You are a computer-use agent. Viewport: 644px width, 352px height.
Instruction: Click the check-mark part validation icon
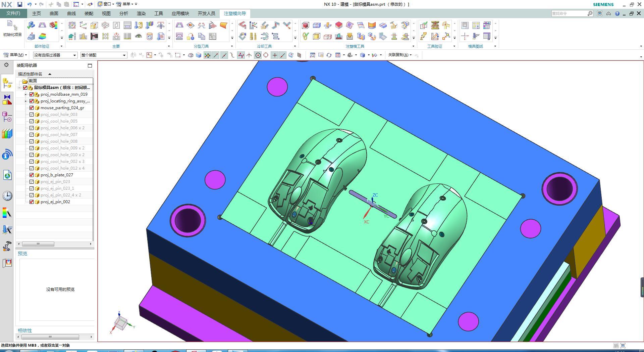[31, 25]
